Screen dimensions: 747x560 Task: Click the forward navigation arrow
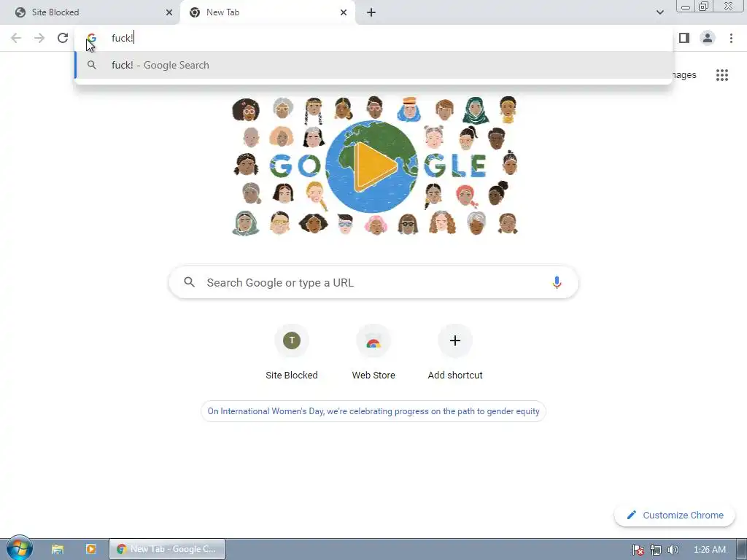(x=39, y=38)
